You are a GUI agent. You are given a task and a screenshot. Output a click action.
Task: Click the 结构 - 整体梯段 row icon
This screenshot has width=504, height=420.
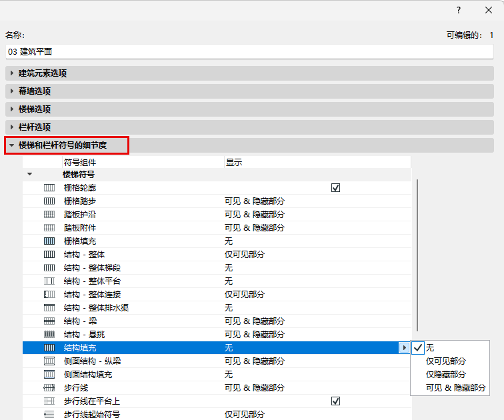[49, 268]
